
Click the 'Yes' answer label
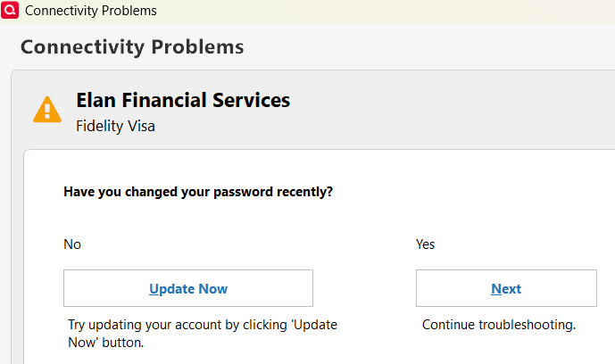click(x=426, y=244)
